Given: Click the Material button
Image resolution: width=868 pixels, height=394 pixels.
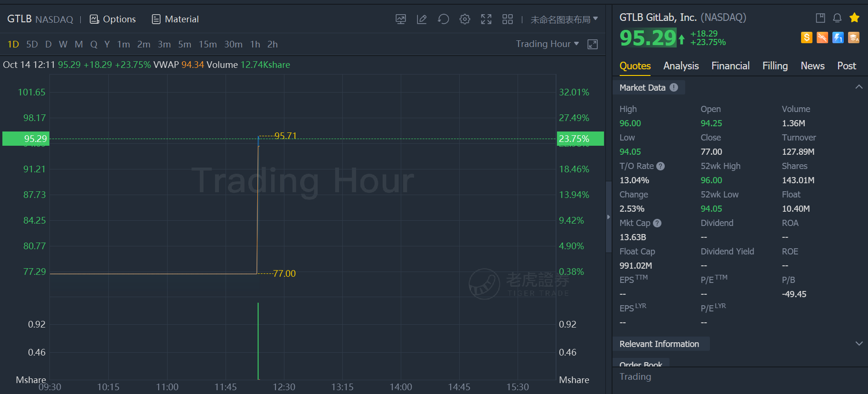Looking at the screenshot, I should pos(175,19).
